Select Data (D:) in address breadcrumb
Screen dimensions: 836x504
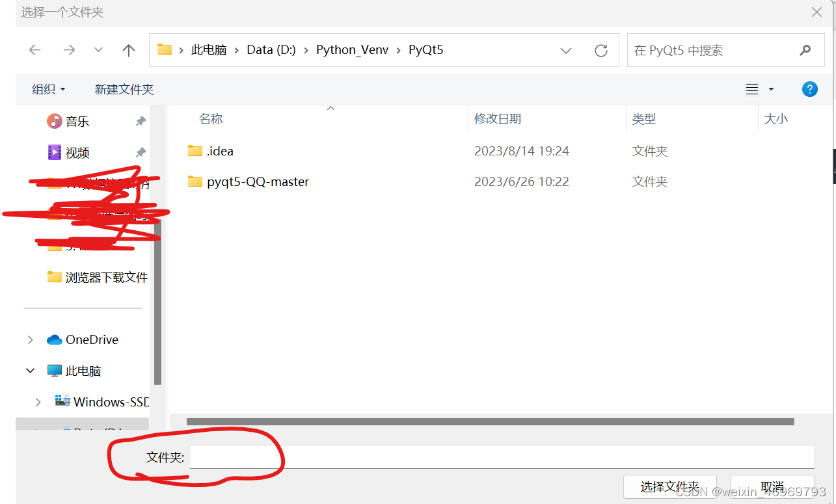click(271, 50)
